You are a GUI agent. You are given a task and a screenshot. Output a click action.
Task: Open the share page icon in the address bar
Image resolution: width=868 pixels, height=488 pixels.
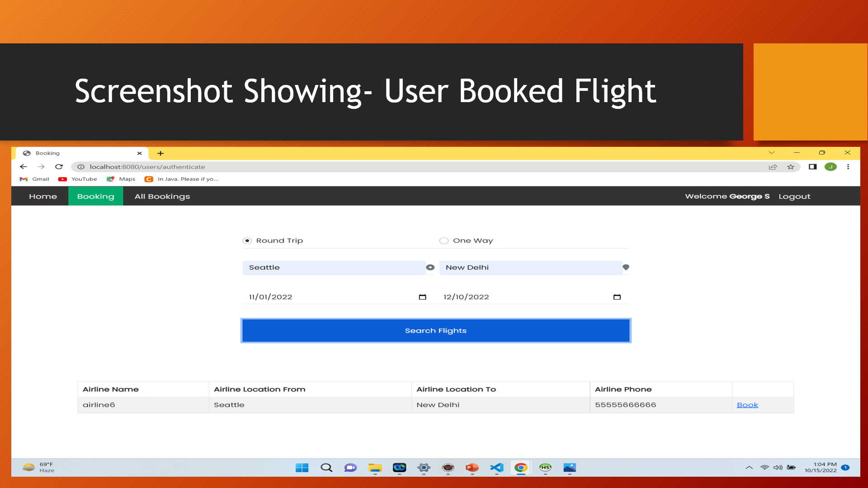(x=773, y=167)
